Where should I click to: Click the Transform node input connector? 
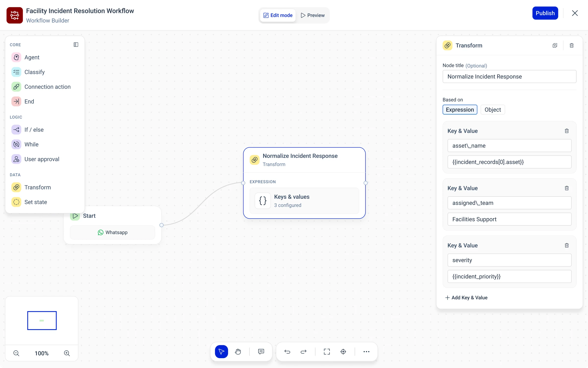[x=243, y=183]
